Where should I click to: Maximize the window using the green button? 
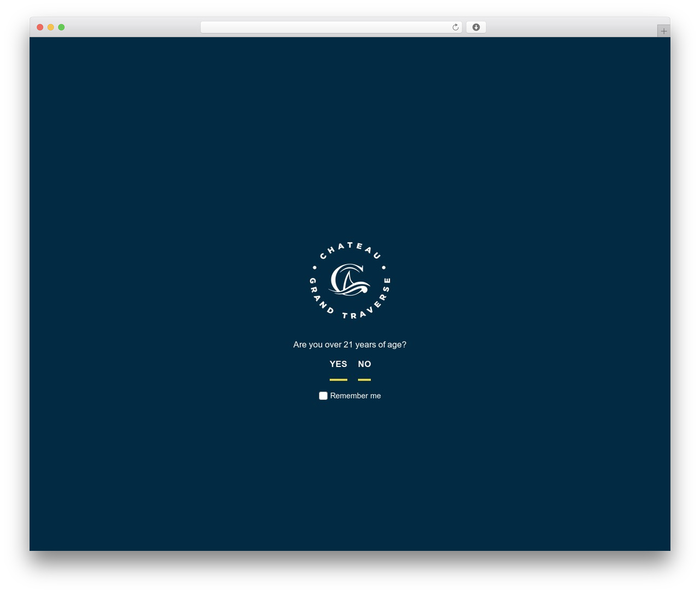61,27
